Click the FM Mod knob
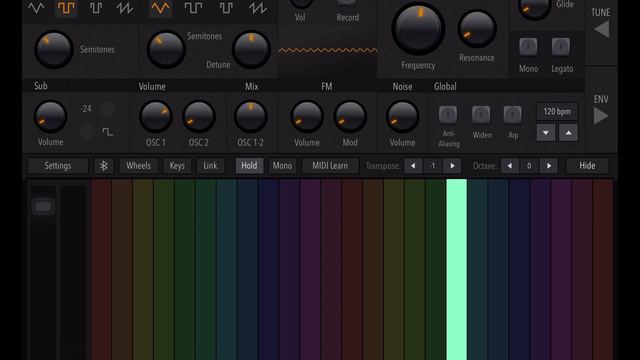This screenshot has height=360, width=640. [x=350, y=117]
